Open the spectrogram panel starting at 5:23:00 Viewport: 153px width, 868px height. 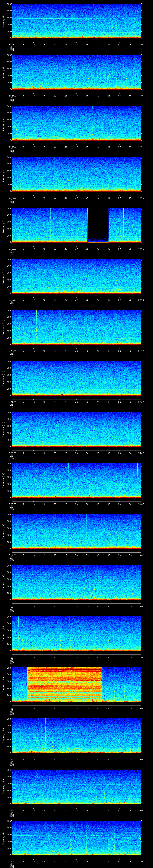pos(76,480)
